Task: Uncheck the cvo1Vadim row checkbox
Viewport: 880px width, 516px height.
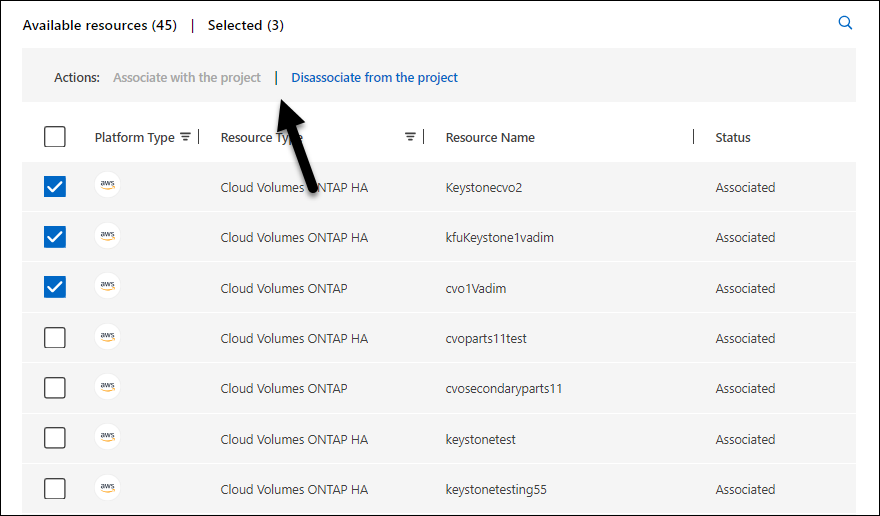Action: (55, 288)
